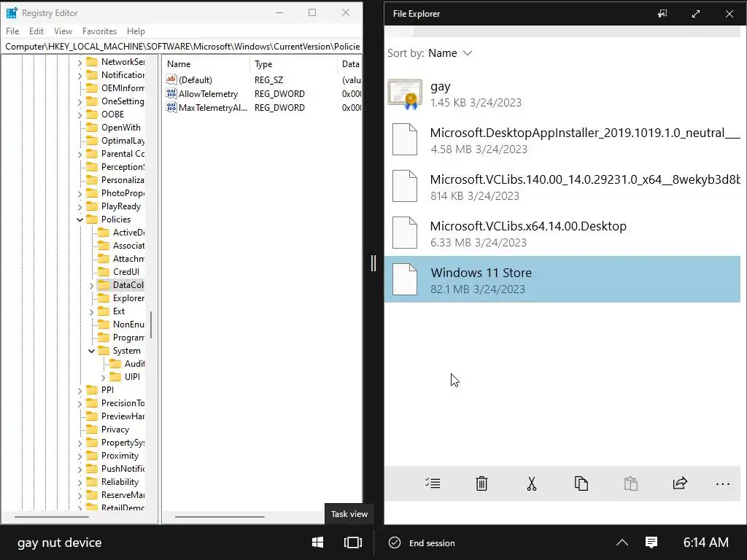Select the OpenWith registry key
The width and height of the screenshot is (747, 560).
click(x=120, y=128)
